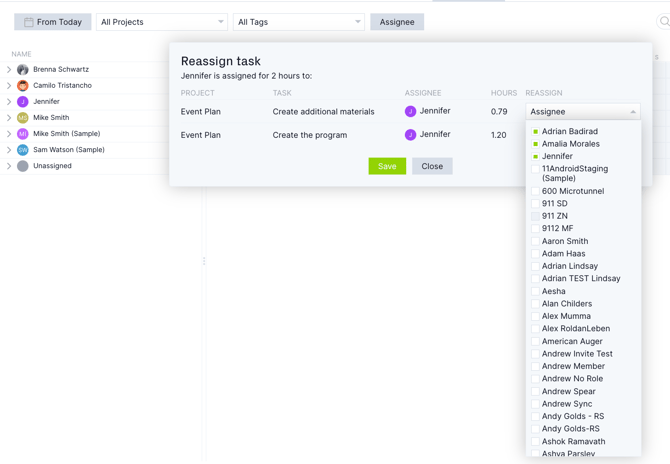Expand the Sam Watson (Sample) row
The width and height of the screenshot is (670, 464).
point(9,150)
